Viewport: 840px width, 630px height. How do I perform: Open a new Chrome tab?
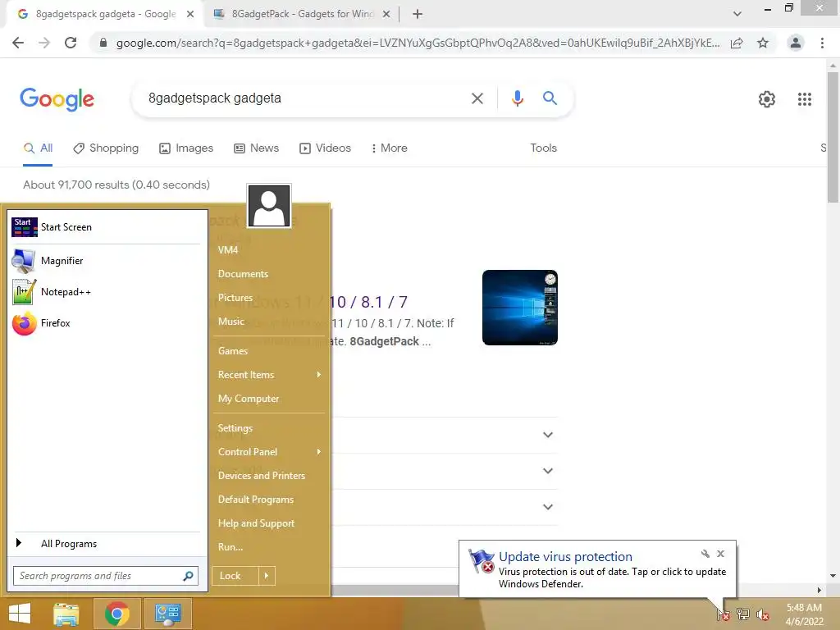[x=418, y=14]
